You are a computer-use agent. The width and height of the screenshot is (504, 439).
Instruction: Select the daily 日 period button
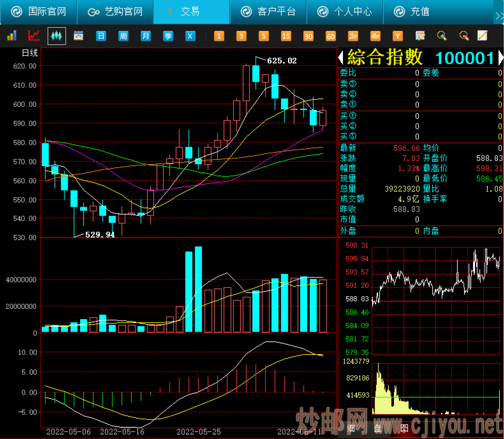pos(101,35)
